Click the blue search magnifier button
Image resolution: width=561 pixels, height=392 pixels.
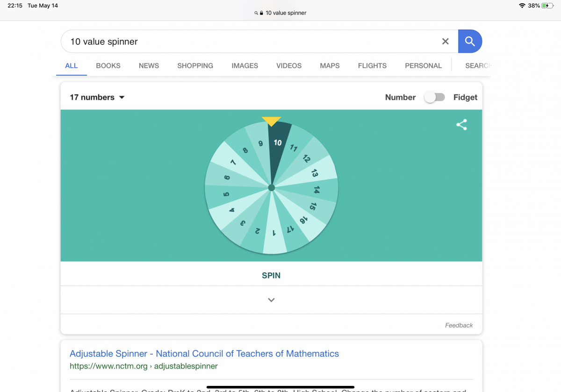(x=470, y=42)
